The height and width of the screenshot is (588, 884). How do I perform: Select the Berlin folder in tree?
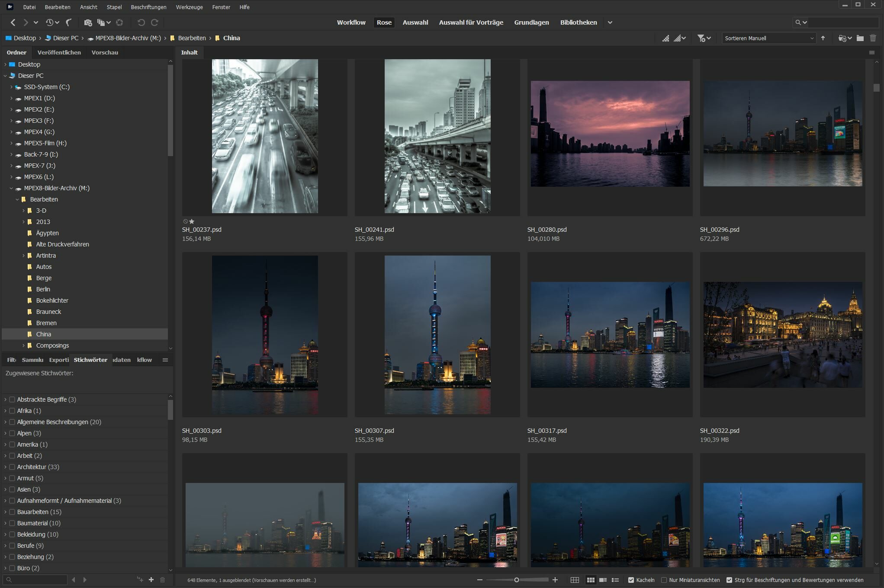point(43,289)
